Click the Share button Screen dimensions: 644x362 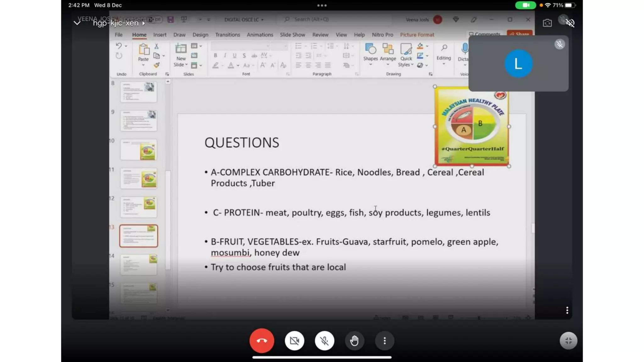coord(519,34)
